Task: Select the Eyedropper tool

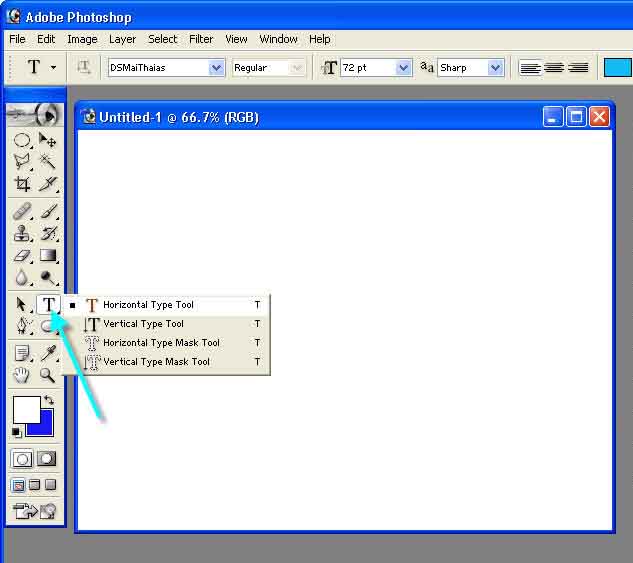Action: pos(48,353)
